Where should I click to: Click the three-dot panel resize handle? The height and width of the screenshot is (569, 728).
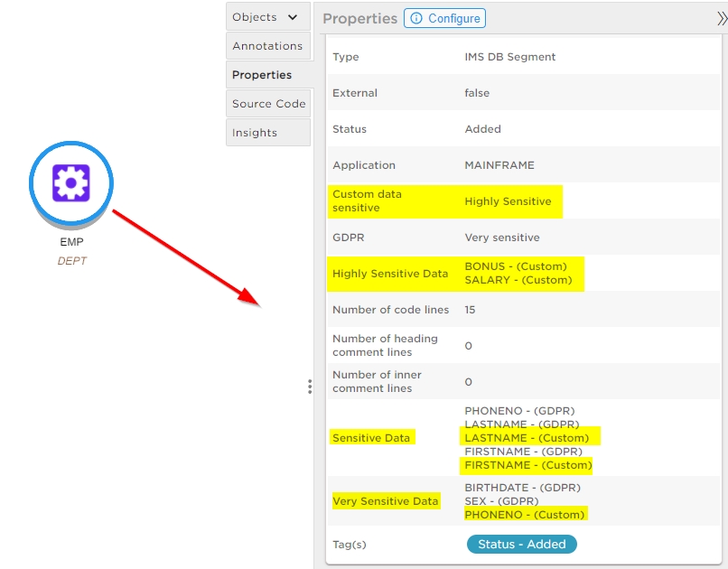point(310,387)
